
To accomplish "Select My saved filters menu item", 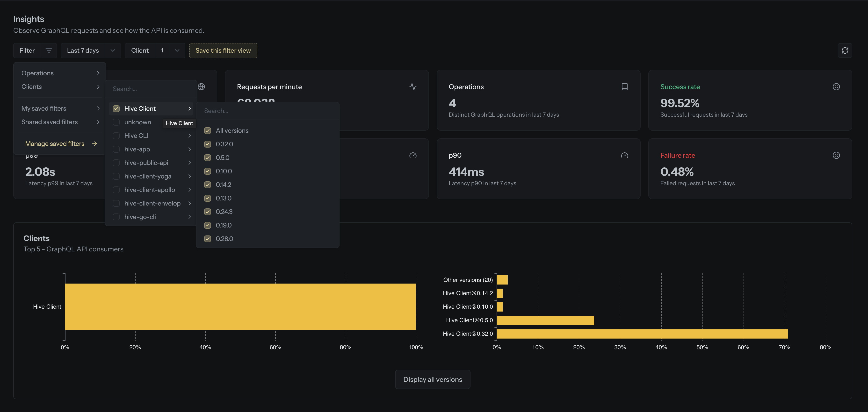I will pyautogui.click(x=44, y=108).
